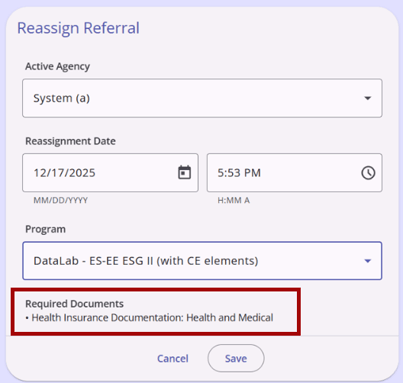Screen dimensions: 403x383
Task: Click the Active Agency label
Action: (x=58, y=66)
